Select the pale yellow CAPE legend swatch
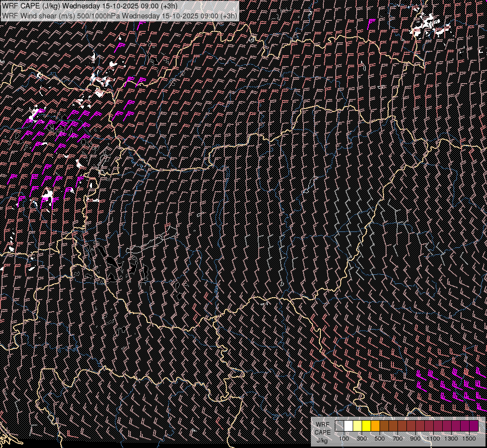 (x=357, y=426)
